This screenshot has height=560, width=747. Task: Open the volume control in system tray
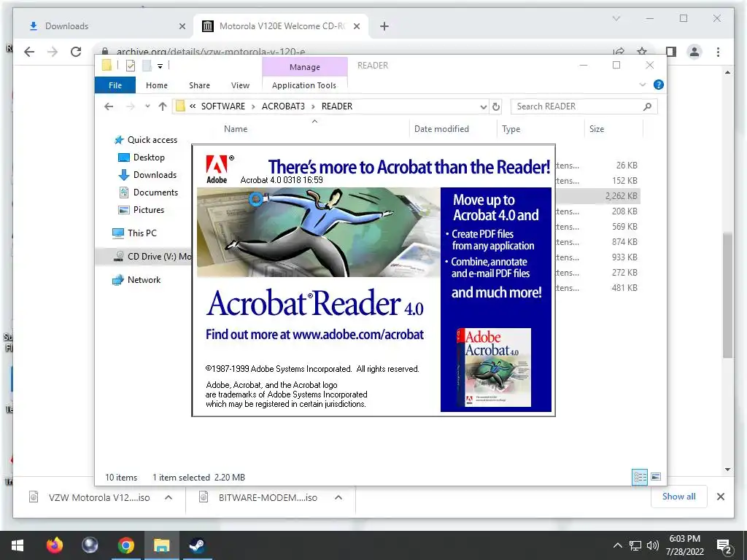coord(653,545)
